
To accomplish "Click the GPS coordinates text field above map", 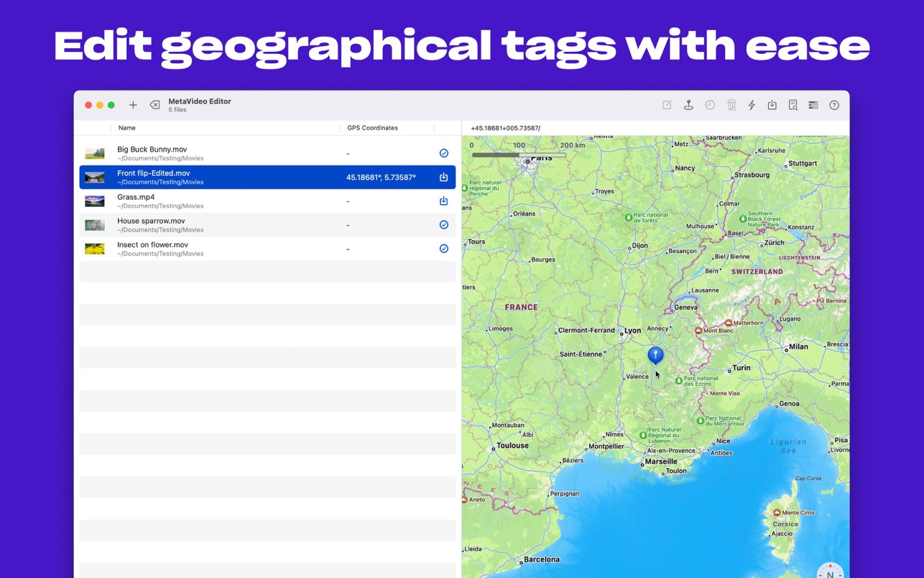I will 647,128.
